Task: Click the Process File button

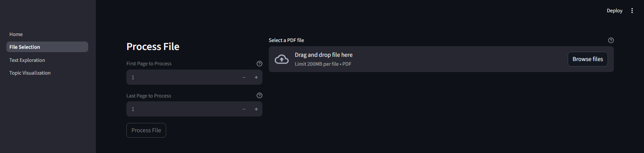Action: click(x=146, y=130)
